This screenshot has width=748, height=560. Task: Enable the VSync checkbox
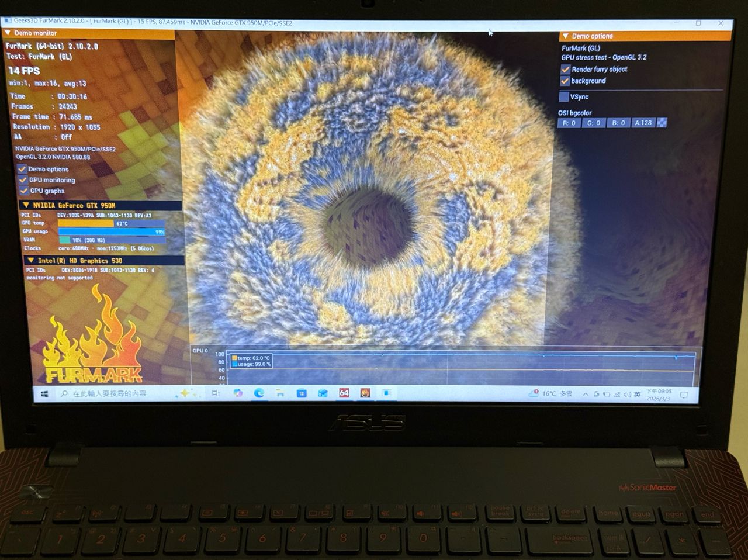coord(564,97)
